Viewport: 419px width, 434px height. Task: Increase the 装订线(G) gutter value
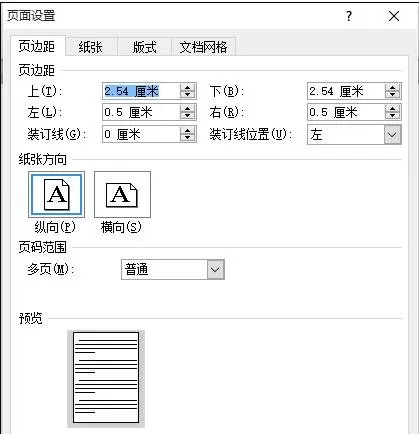click(188, 131)
